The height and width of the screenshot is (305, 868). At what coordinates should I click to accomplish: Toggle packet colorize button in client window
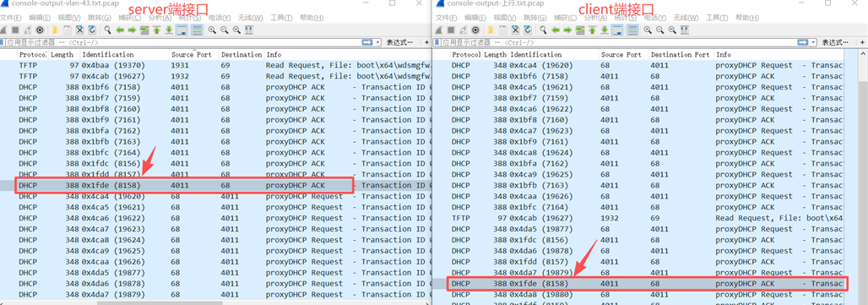[x=632, y=30]
